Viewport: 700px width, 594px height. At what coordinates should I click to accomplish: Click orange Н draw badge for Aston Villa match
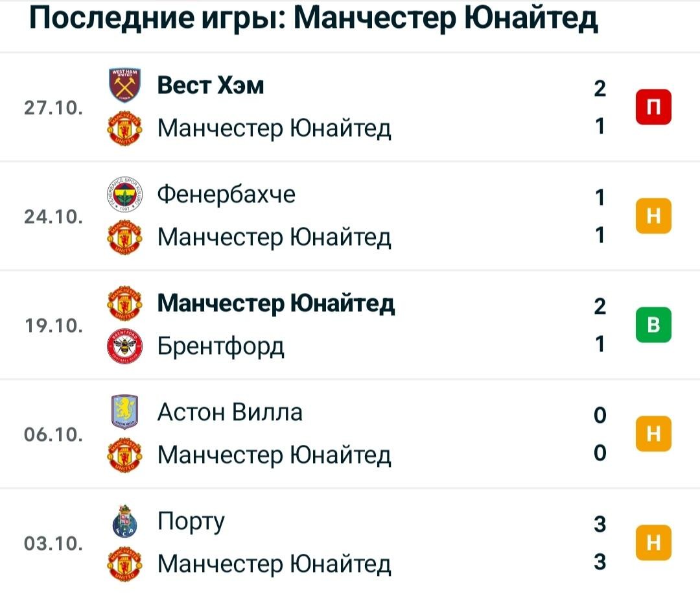click(653, 434)
